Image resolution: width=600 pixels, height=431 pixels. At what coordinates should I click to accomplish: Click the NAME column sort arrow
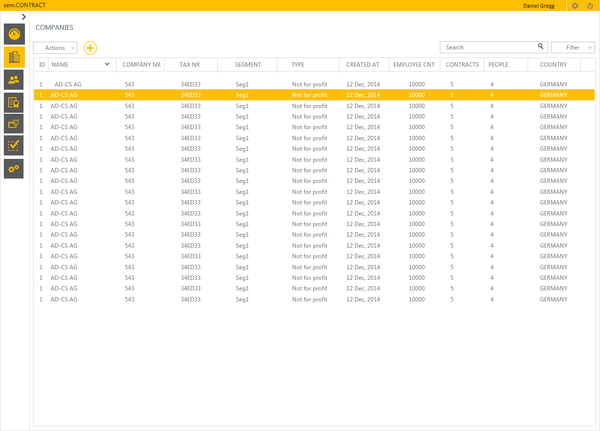click(x=107, y=64)
